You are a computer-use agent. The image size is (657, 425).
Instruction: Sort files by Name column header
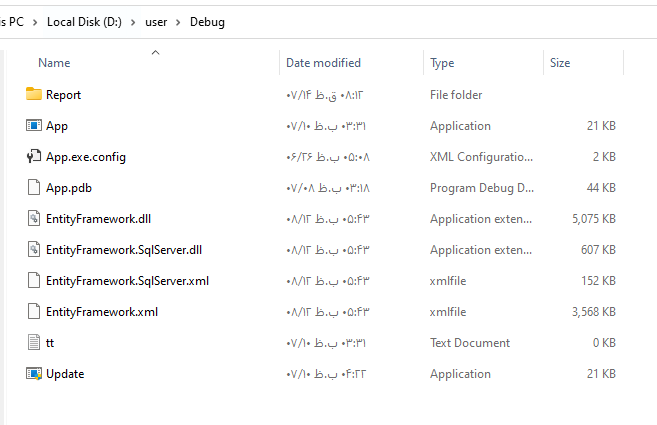[x=54, y=63]
